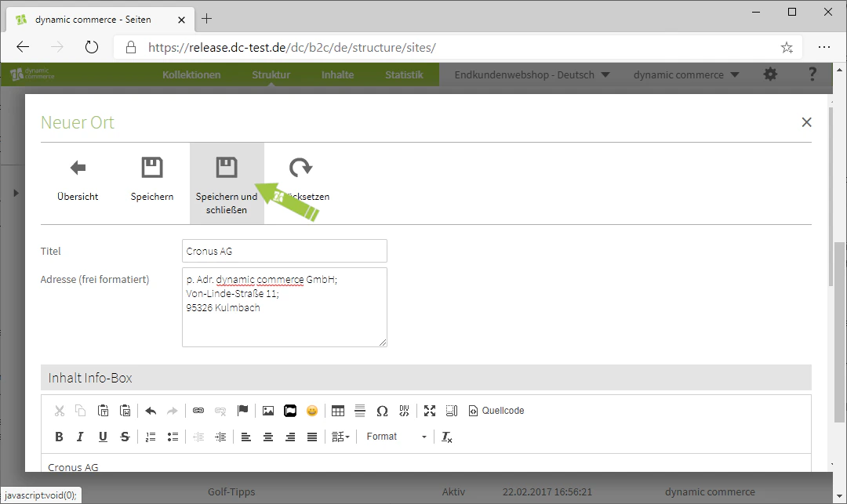Toggle underline formatting

point(103,437)
